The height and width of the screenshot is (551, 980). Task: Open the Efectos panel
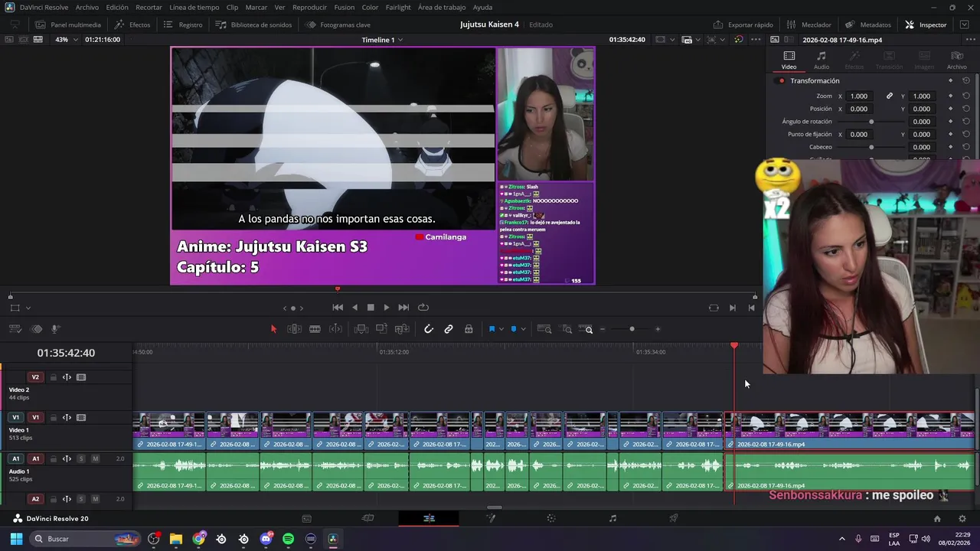click(132, 24)
